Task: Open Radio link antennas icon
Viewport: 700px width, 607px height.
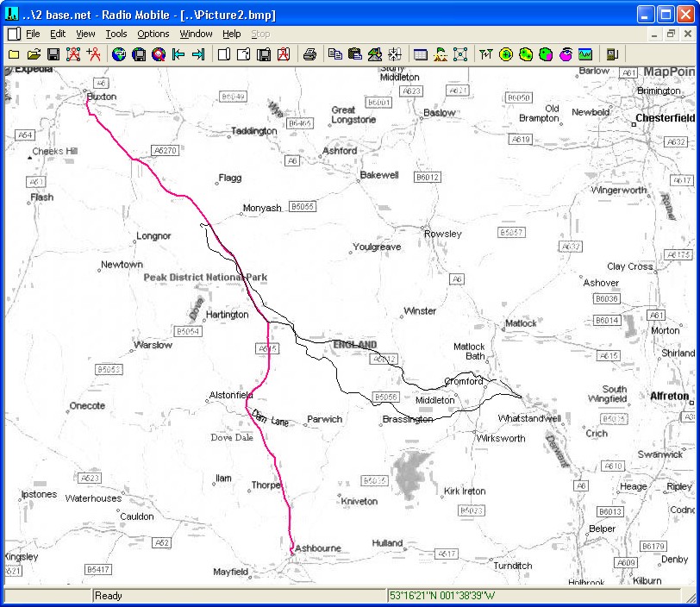Action: click(485, 54)
